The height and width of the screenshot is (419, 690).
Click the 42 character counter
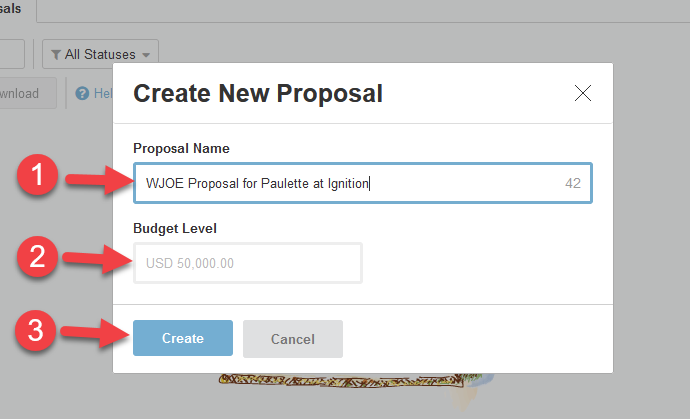(x=573, y=183)
